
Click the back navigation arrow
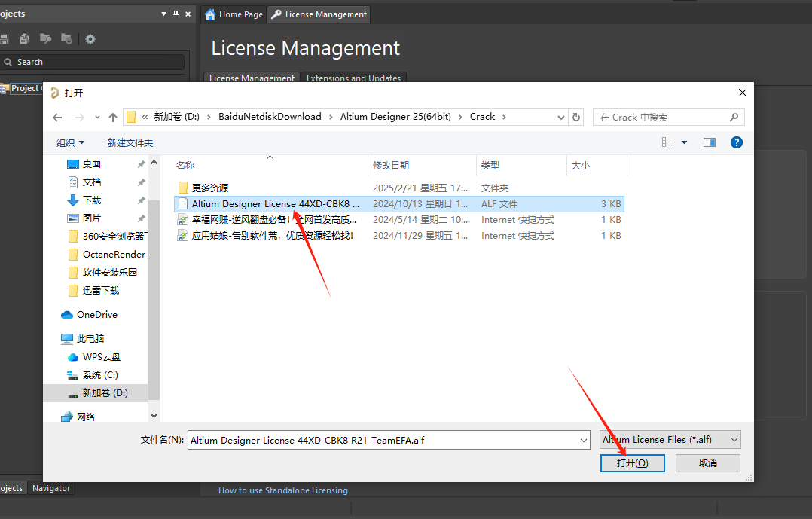tap(57, 117)
